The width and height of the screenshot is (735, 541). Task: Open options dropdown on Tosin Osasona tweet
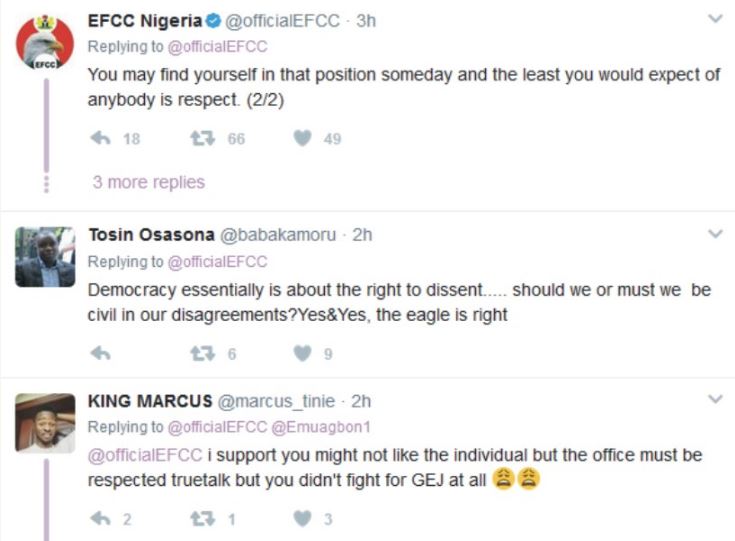[x=715, y=234]
